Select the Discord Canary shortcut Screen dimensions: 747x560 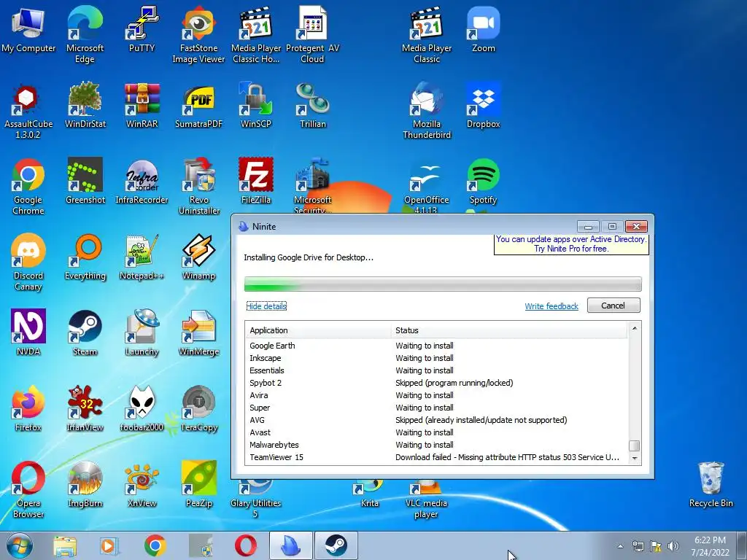28,262
